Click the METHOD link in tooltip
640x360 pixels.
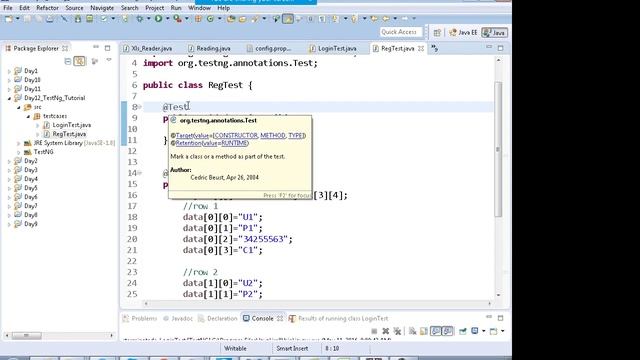(x=273, y=136)
